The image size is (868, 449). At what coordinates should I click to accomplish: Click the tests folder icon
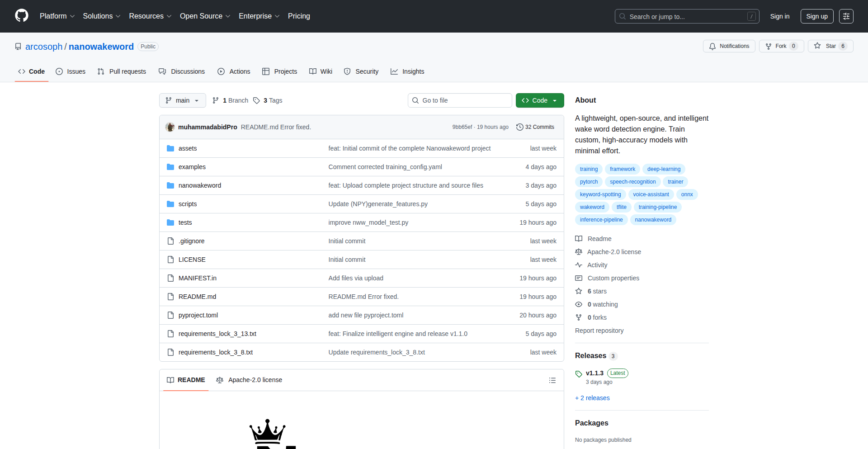pos(170,222)
